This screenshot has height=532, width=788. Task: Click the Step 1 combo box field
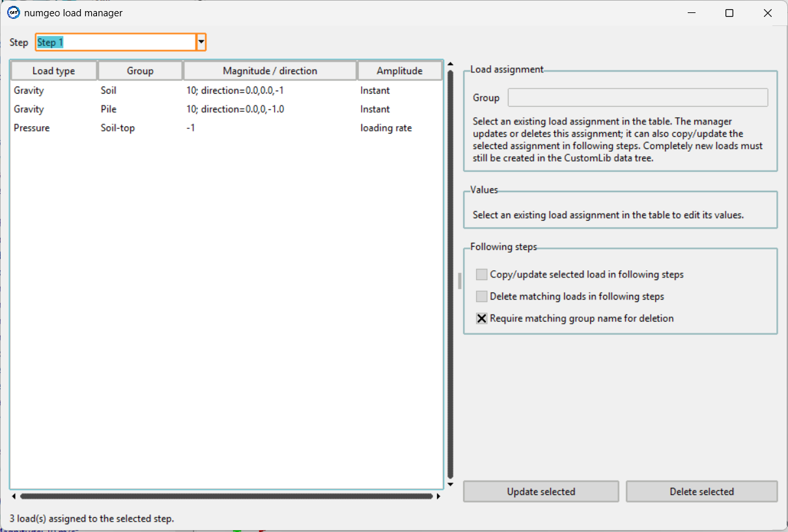[x=116, y=42]
